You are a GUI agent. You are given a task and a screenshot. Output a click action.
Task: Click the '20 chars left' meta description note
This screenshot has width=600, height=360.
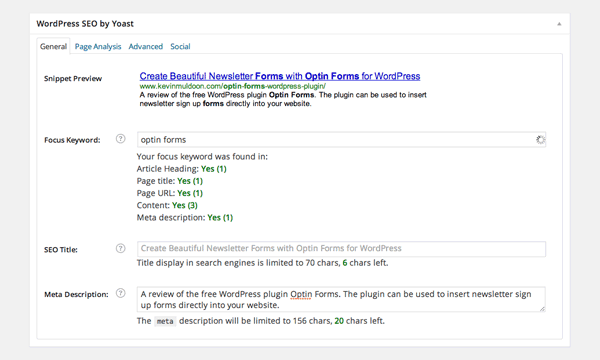[359, 321]
